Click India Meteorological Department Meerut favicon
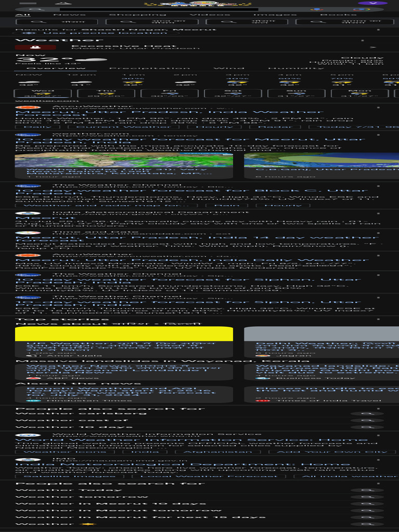The width and height of the screenshot is (399, 532). pos(28,214)
